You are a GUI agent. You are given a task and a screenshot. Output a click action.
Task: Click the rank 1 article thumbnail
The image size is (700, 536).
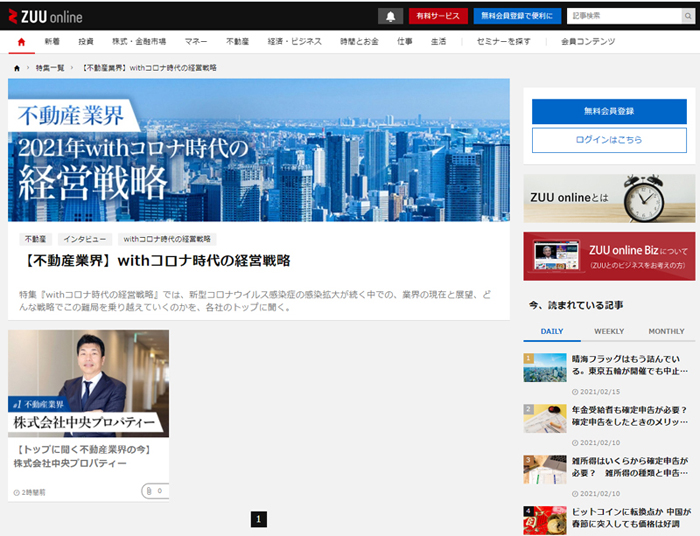click(545, 368)
